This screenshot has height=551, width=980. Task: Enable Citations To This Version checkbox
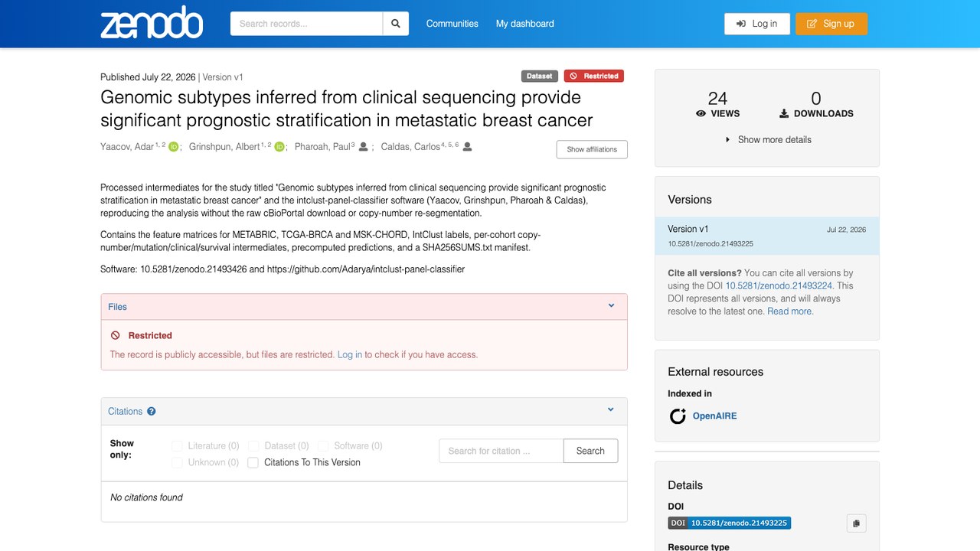(x=253, y=463)
